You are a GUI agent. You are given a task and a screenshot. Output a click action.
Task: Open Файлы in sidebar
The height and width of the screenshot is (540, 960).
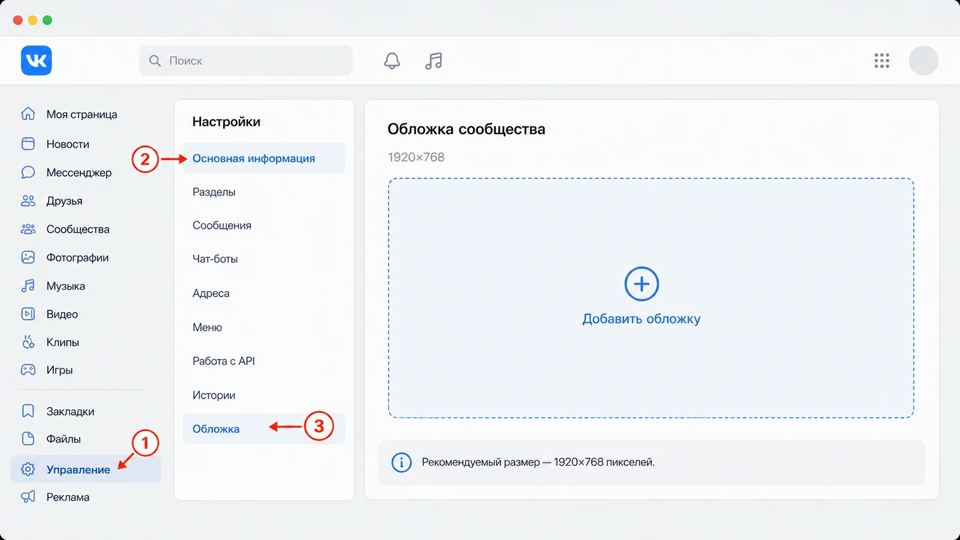tap(64, 439)
